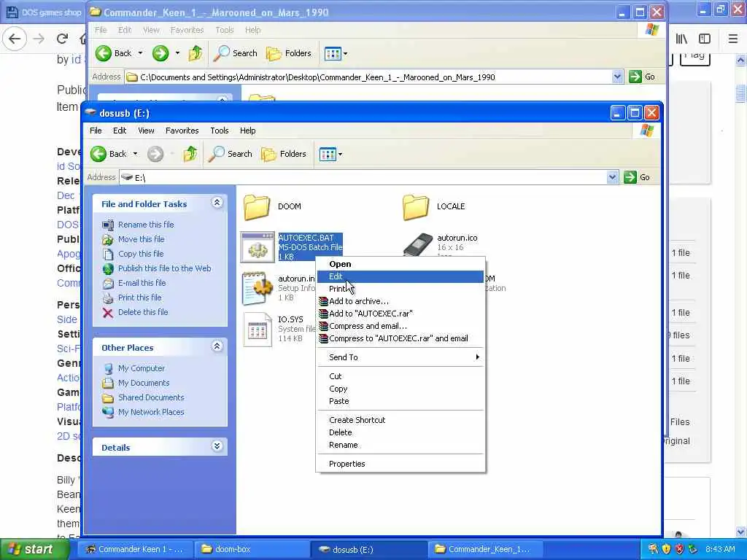Screen dimensions: 747x560
Task: Open the E:\ address bar dropdown
Action: click(612, 178)
